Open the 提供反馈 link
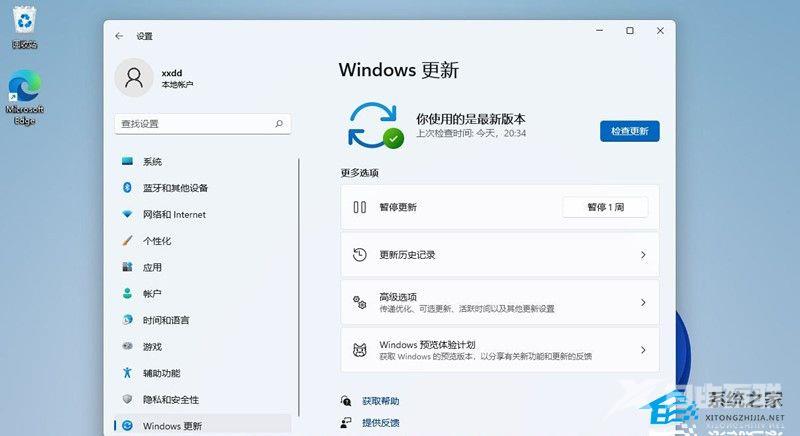This screenshot has height=436, width=800. tap(381, 422)
